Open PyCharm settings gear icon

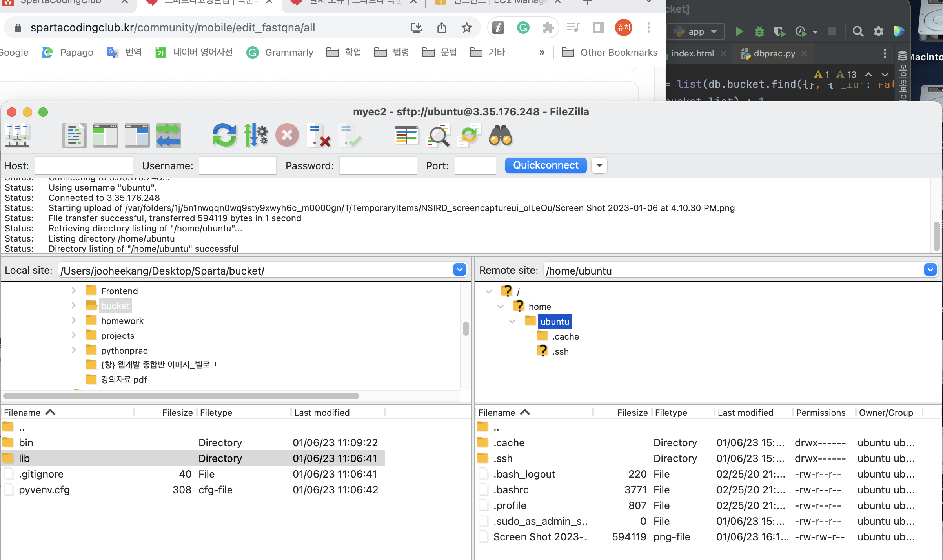878,31
